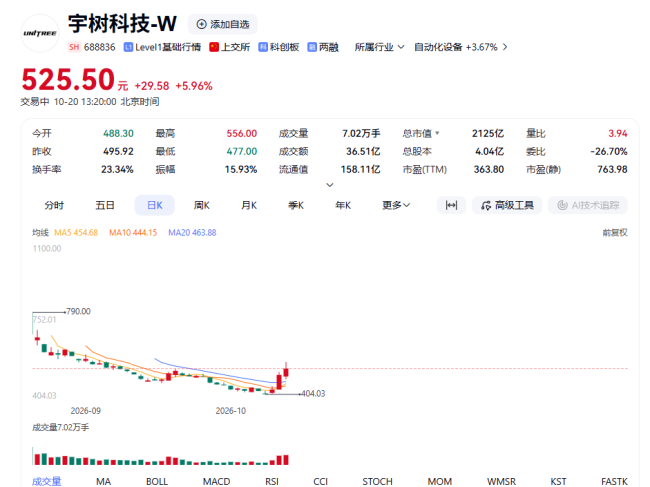Click the 换手率 value 23.34%

coord(117,170)
